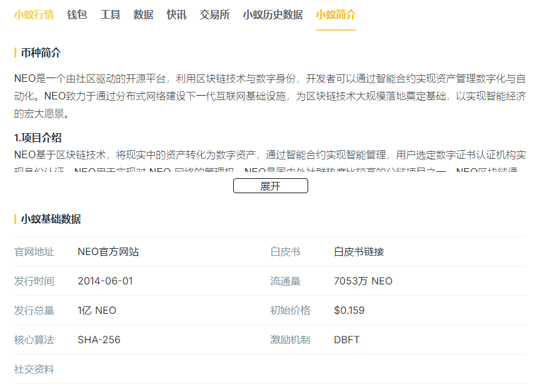542x392 pixels.
Task: Switch to the 交易所 tab
Action: 214,15
